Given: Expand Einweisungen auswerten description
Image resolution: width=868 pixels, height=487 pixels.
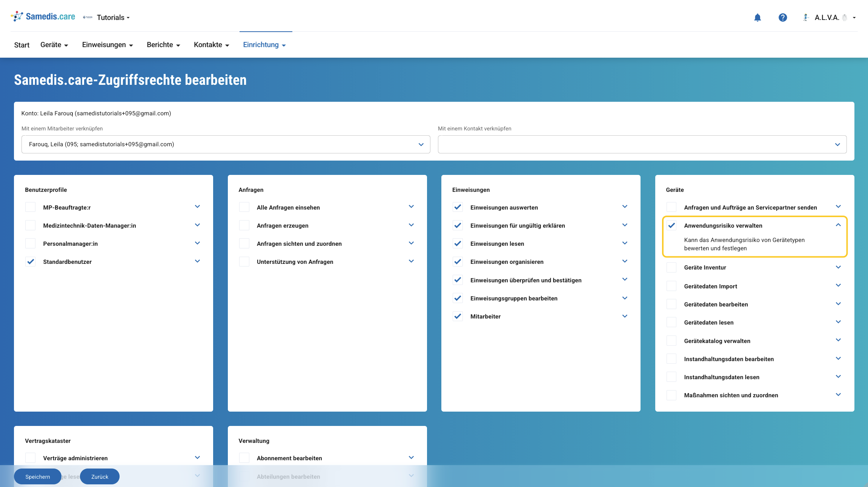Looking at the screenshot, I should (x=625, y=207).
